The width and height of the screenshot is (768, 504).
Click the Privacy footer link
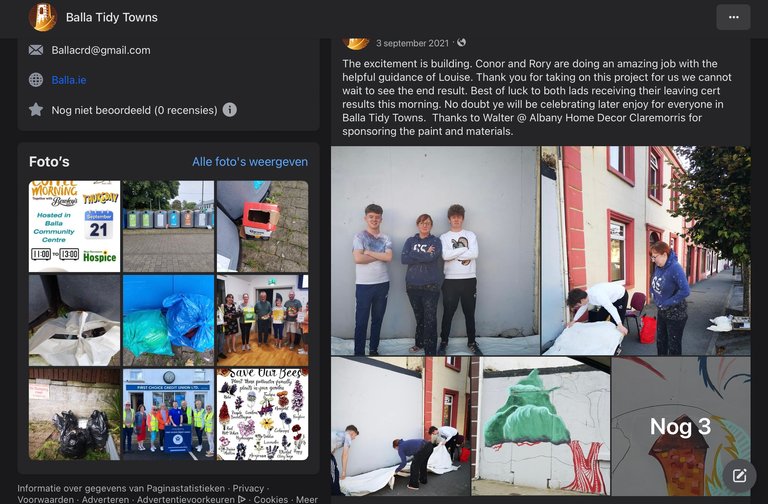(248, 488)
